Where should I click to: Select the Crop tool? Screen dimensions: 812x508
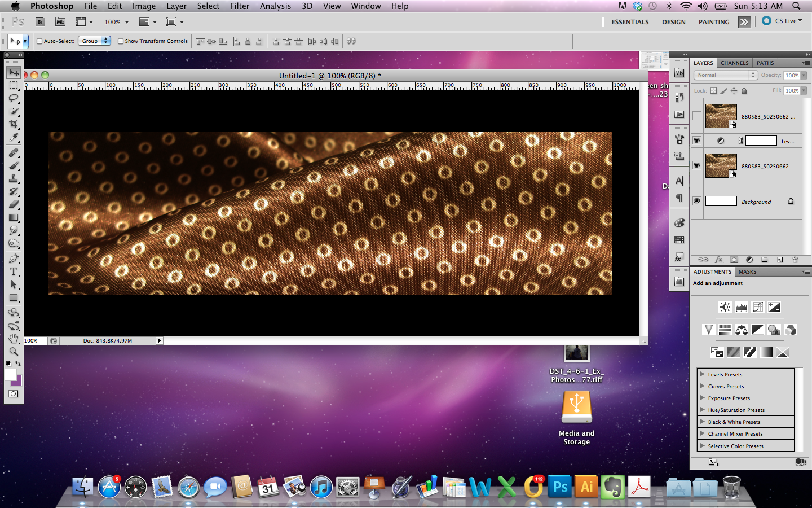coord(14,124)
